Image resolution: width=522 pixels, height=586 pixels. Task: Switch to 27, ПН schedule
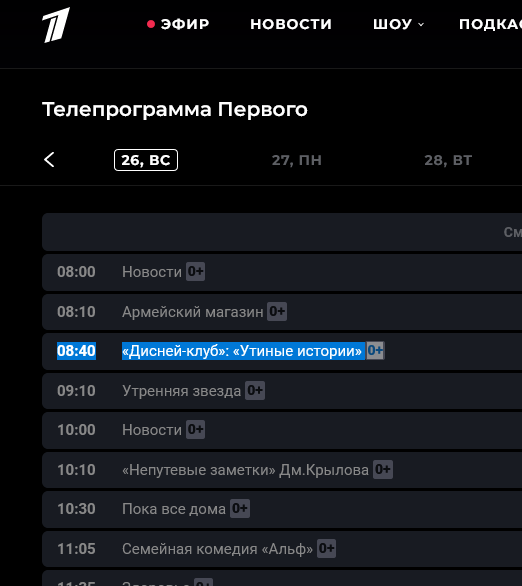[x=297, y=160]
